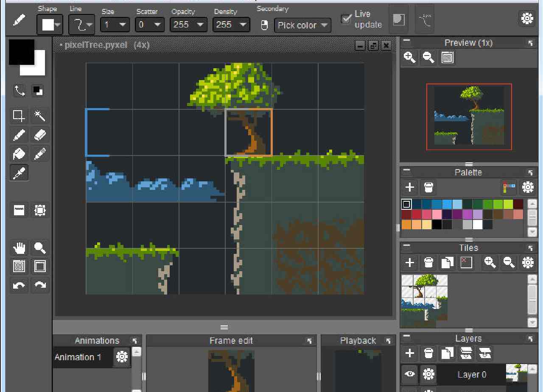Toggle the Live update checkbox
The height and width of the screenshot is (392, 543).
[x=347, y=19]
